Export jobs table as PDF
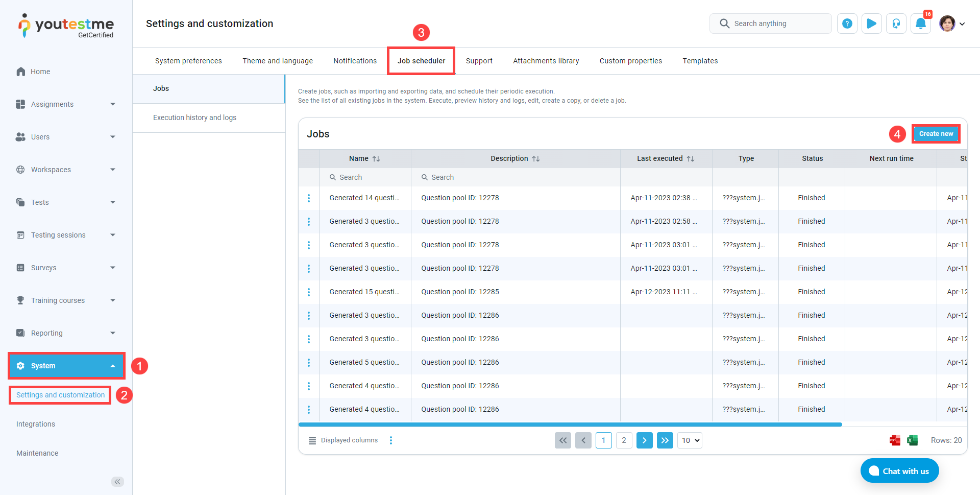 click(895, 440)
